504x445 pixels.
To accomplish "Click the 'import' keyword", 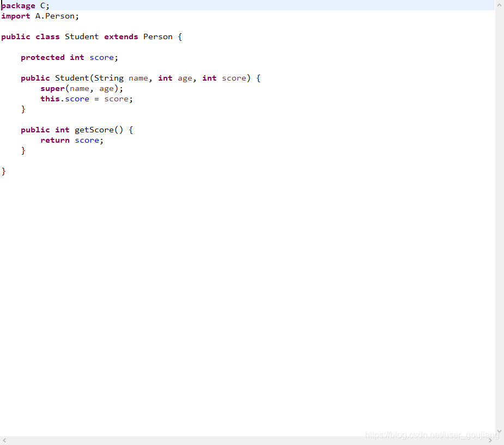I will (x=16, y=16).
